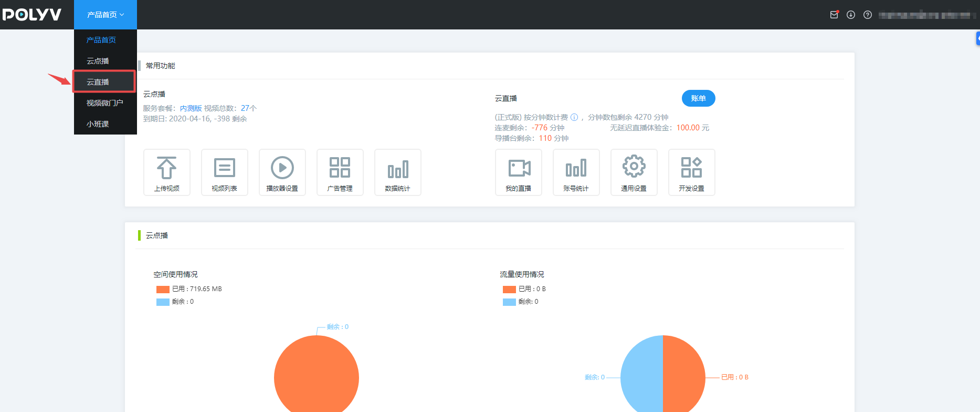Select 云点播 in the product menu
The height and width of the screenshot is (412, 980).
click(98, 61)
